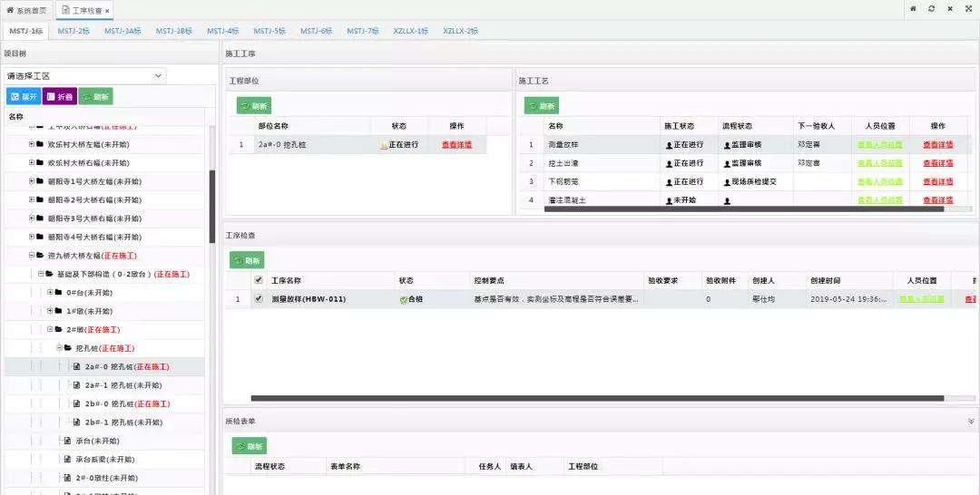980x495 pixels.
Task: Expand 朝阳寺1号大桥左幅 tree node
Action: (31, 181)
